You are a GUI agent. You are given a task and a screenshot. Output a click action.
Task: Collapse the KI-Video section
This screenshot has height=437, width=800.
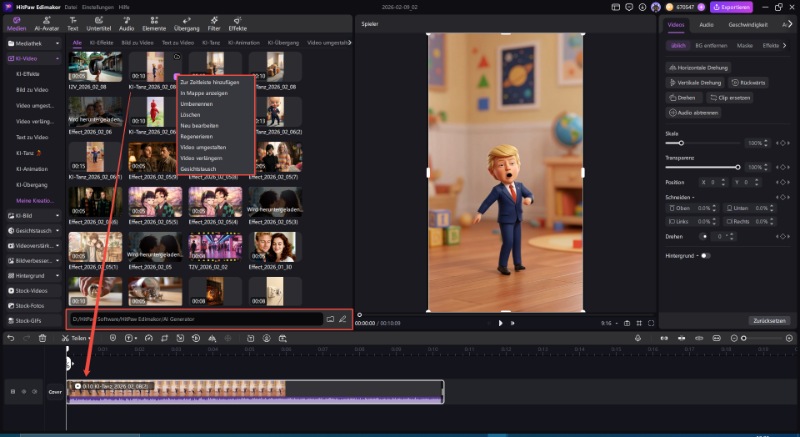coord(57,59)
